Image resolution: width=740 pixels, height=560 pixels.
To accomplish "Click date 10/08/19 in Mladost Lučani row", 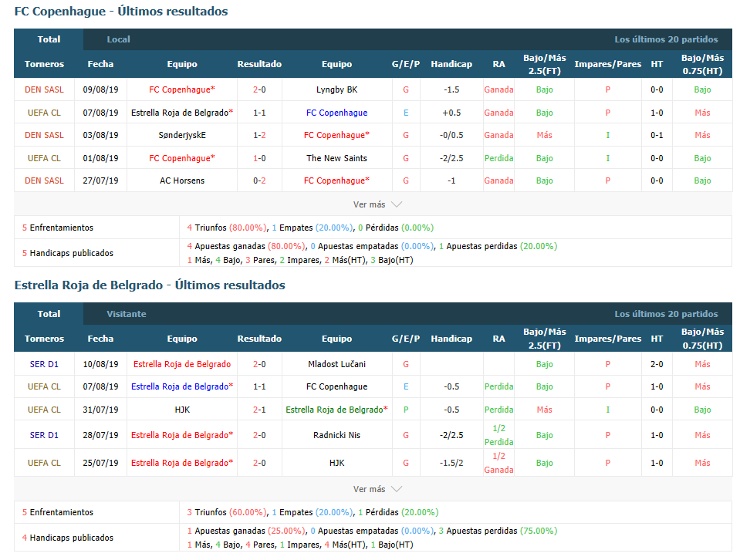I will (100, 364).
